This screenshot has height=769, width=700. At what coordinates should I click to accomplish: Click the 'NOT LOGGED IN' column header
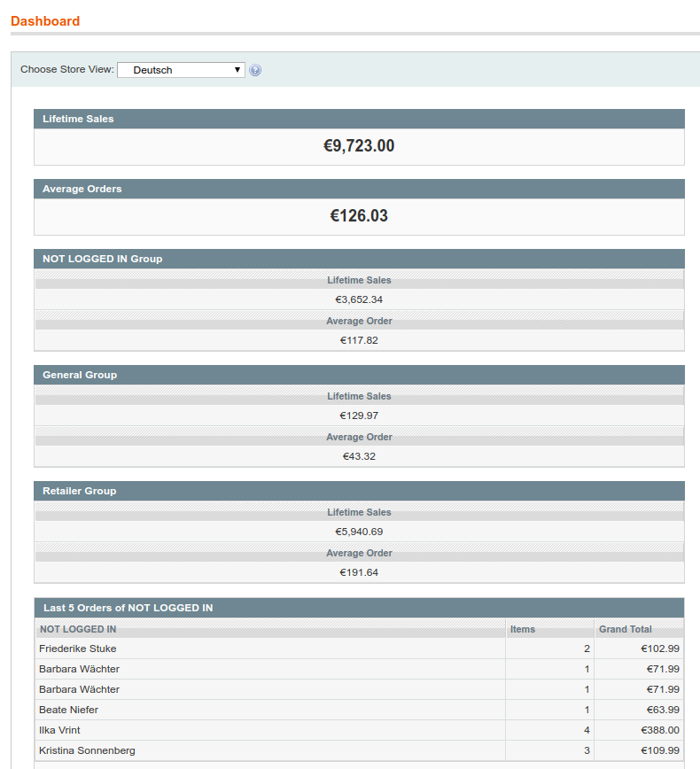tap(270, 629)
